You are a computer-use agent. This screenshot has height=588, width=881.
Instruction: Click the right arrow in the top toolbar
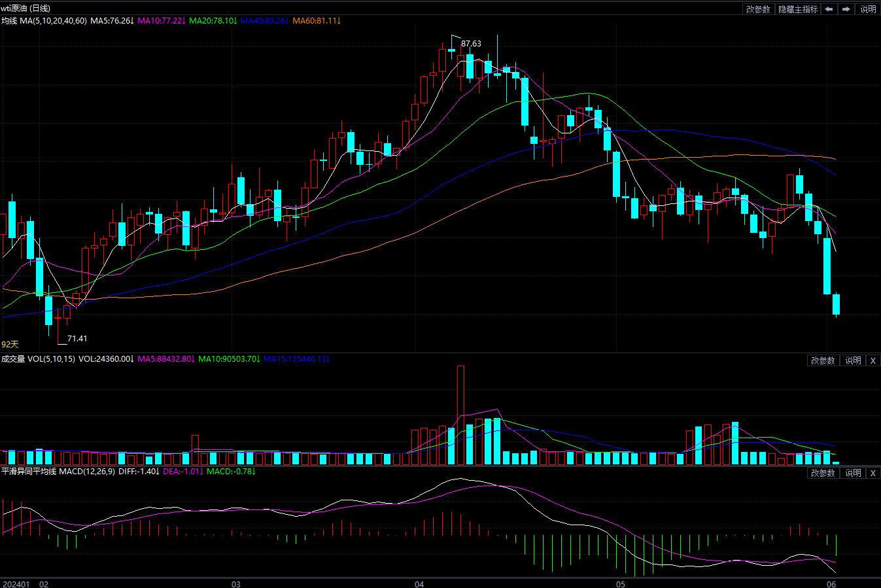coord(846,9)
